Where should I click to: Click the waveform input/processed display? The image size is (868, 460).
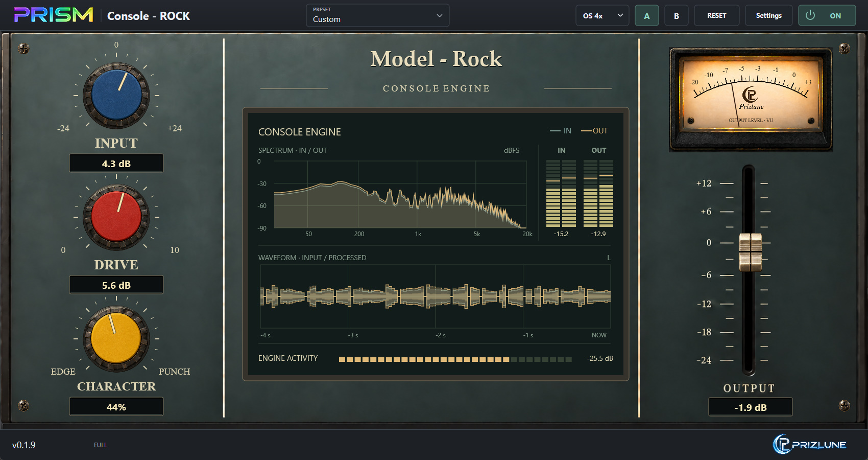pos(436,296)
